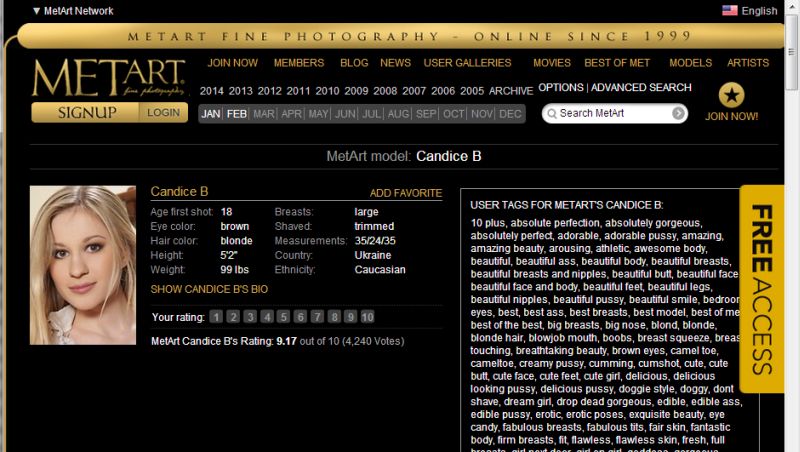Open BEST OF MET

[x=617, y=63]
